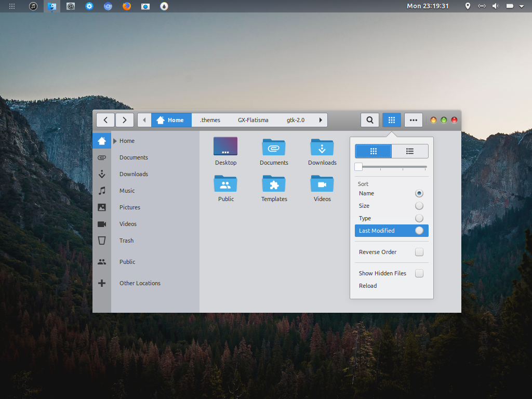Select grid view in popover
Image resolution: width=532 pixels, height=399 pixels.
(373, 151)
